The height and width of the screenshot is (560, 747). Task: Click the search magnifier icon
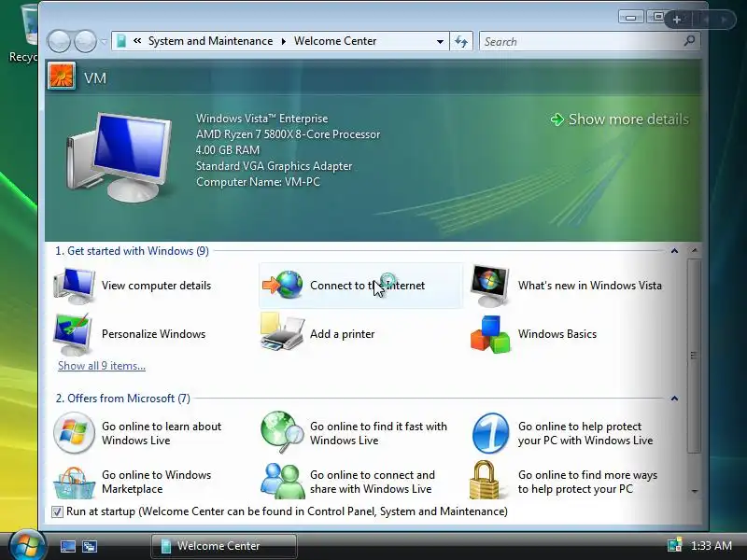tap(689, 41)
